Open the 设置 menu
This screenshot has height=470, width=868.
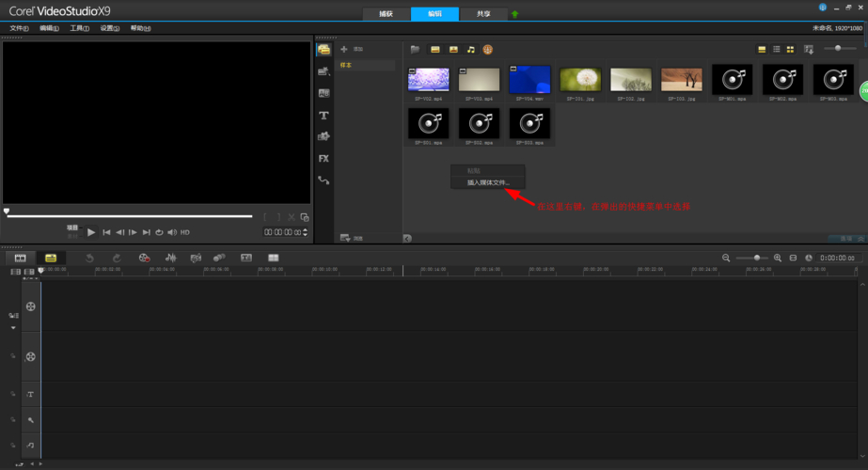tap(110, 28)
